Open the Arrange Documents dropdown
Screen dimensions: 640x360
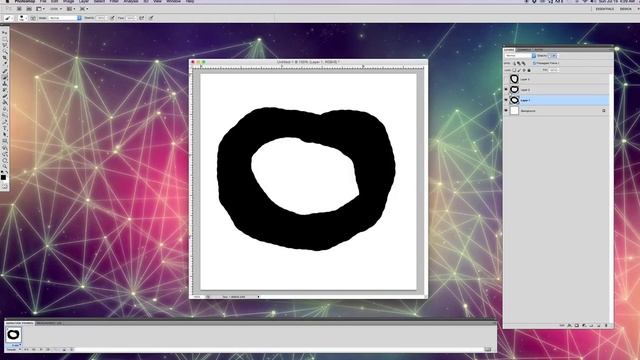[x=71, y=9]
